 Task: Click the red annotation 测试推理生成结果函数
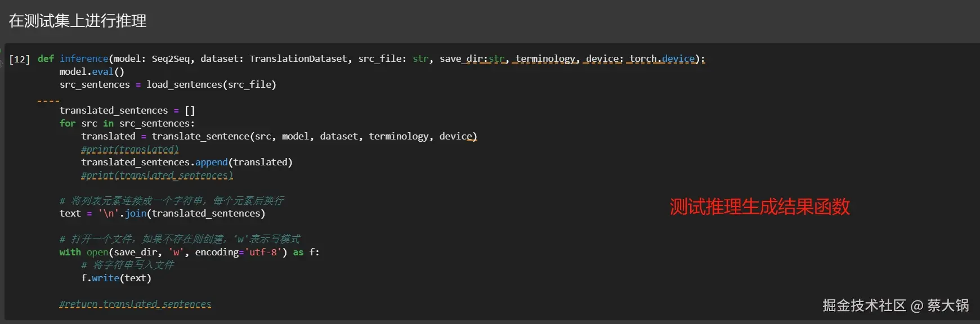759,206
